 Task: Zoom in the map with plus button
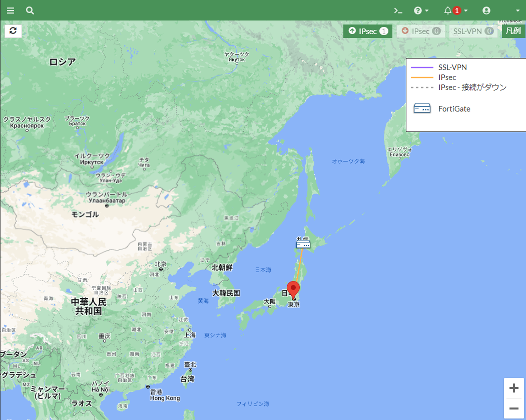click(513, 388)
